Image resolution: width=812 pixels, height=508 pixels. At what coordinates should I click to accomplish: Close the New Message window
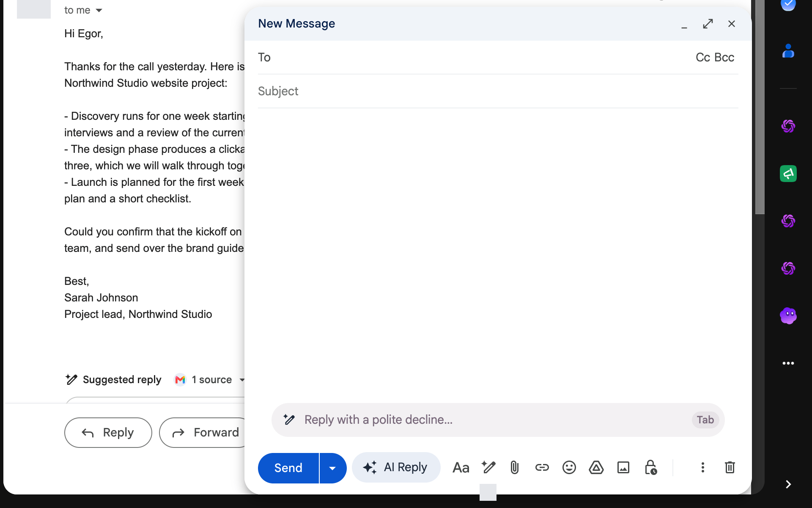(x=732, y=24)
